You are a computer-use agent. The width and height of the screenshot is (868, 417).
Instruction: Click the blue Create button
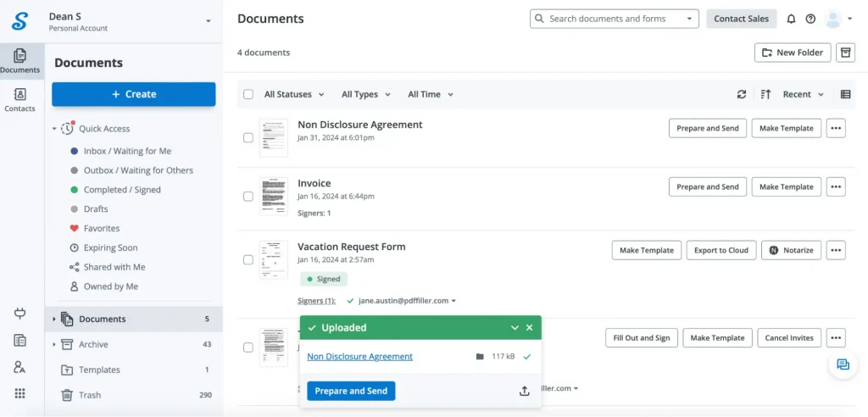(x=134, y=94)
